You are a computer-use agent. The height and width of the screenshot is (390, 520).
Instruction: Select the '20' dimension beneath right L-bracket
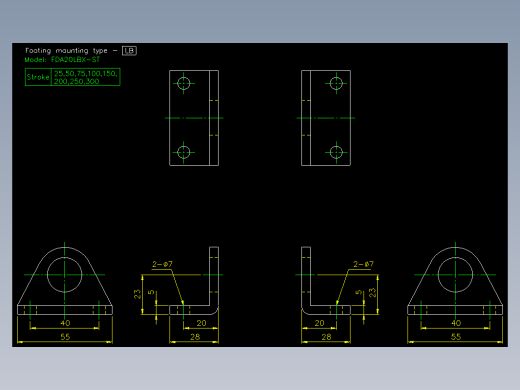(319, 323)
